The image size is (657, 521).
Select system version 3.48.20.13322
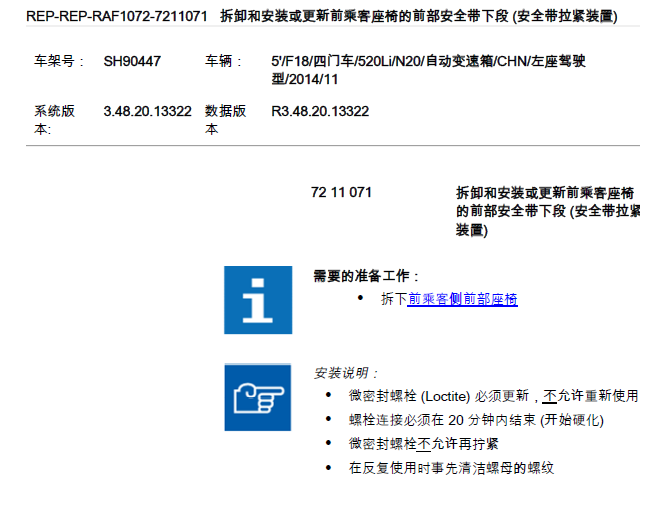147,111
